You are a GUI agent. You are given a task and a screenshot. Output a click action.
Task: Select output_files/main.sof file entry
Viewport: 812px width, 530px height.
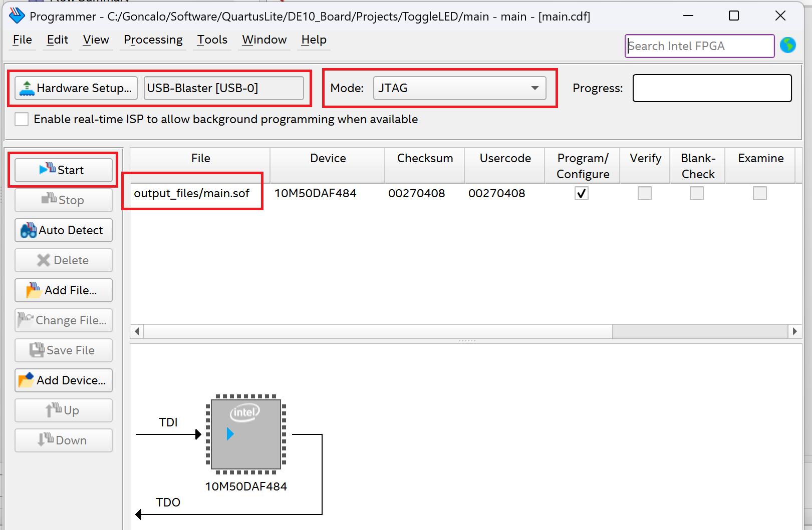191,193
